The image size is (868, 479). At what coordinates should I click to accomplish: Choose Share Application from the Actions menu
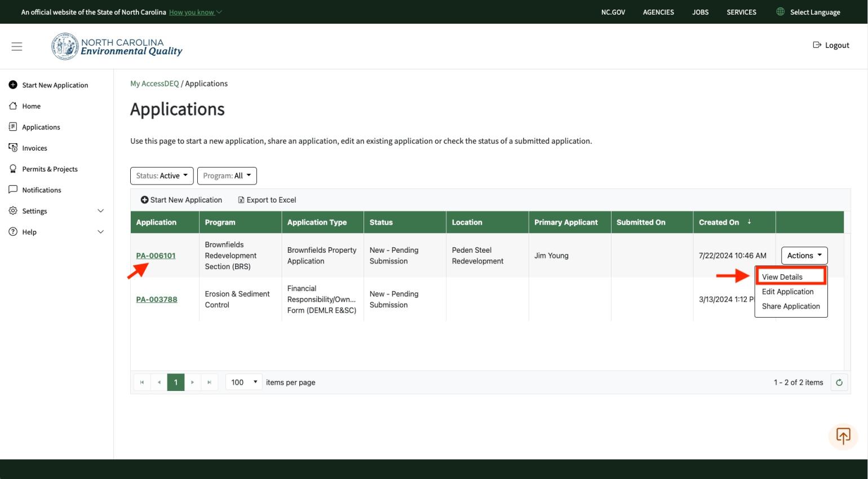coord(790,306)
